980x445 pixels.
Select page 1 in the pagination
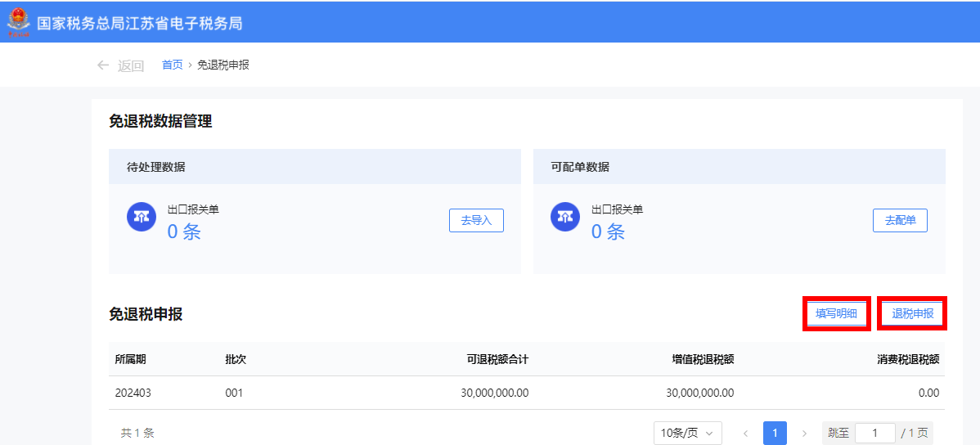pyautogui.click(x=775, y=433)
